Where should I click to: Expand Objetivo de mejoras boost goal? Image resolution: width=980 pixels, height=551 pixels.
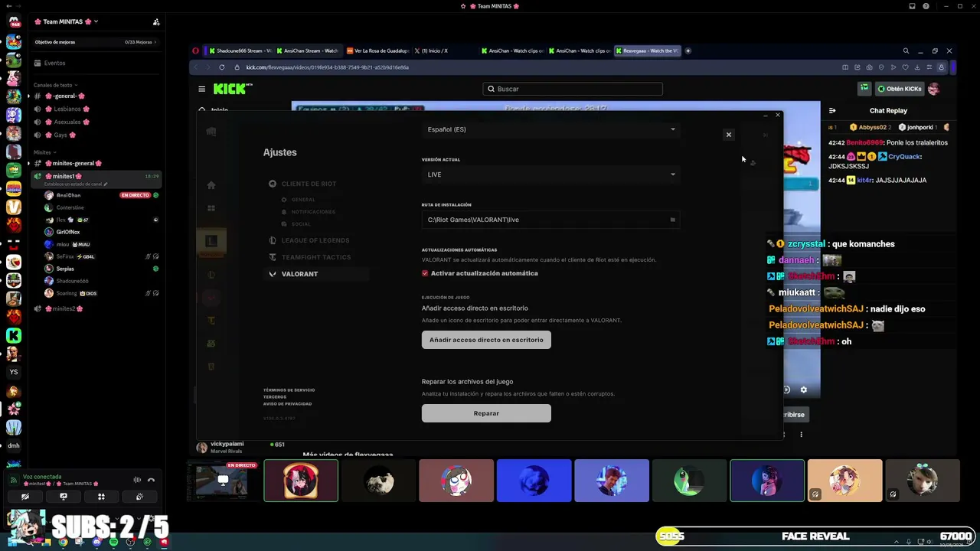pos(95,42)
